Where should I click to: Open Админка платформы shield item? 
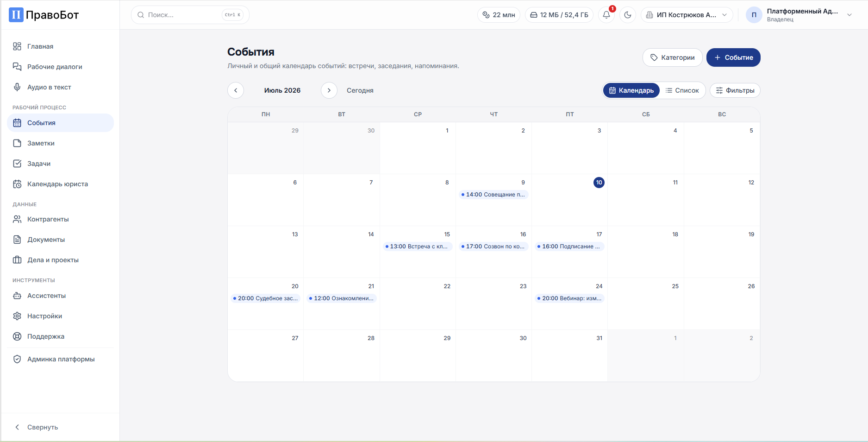click(60, 359)
